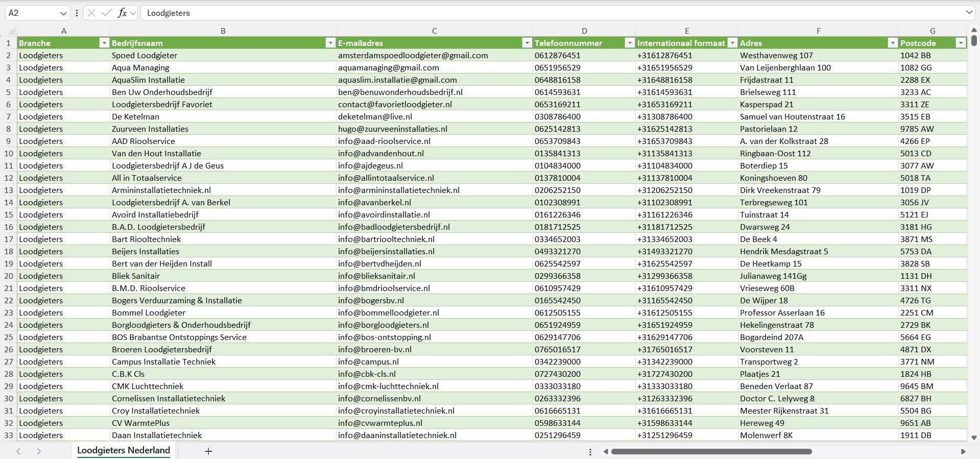Screen dimensions: 980x459
Task: Expand the Name Box dropdown
Action: pos(63,13)
